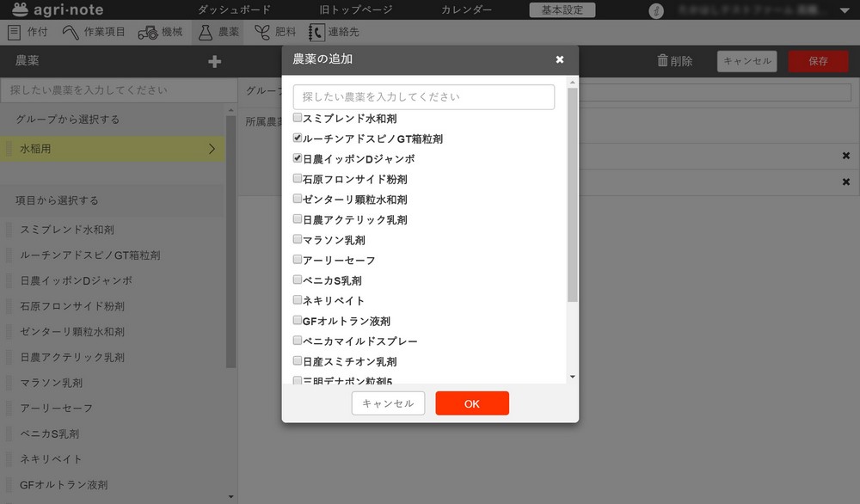Uncheck the 日農イッポンDジャンボ checkbox
Image resolution: width=860 pixels, height=504 pixels.
pyautogui.click(x=298, y=159)
